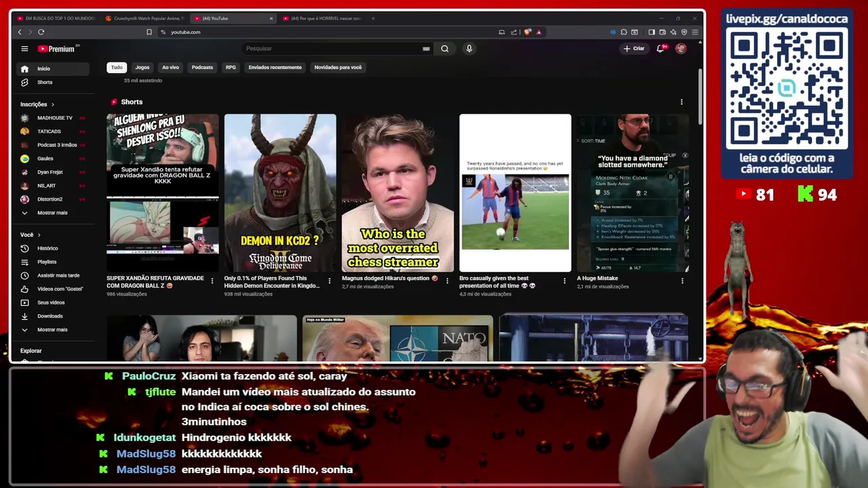Open options menu for SUPER XANDÃO short
Screen dimensions: 868x488
tap(212, 281)
